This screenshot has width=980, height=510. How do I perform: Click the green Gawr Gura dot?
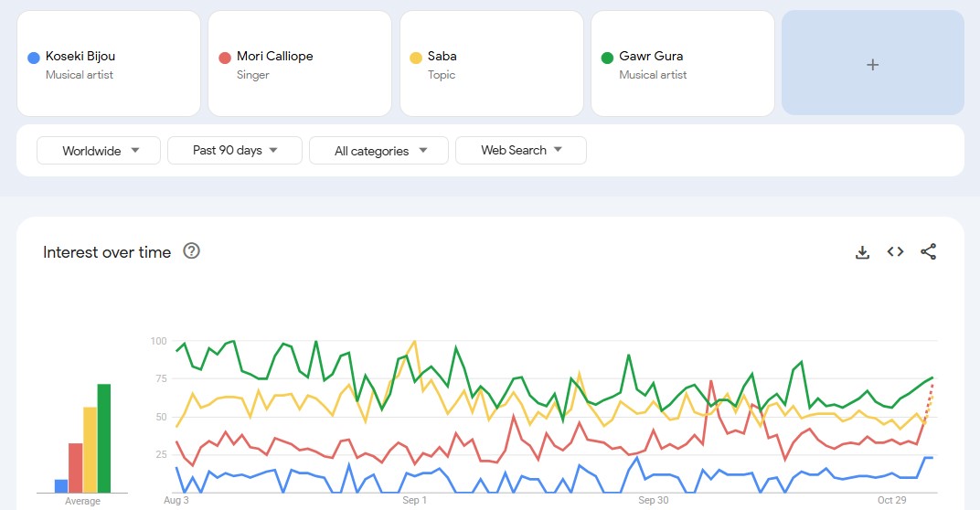pyautogui.click(x=607, y=58)
